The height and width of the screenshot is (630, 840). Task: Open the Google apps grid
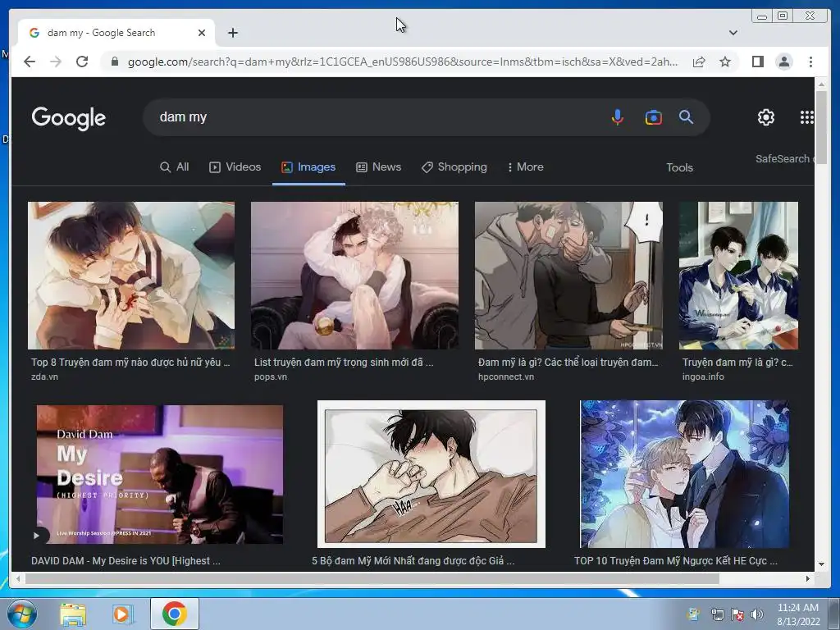pyautogui.click(x=806, y=116)
